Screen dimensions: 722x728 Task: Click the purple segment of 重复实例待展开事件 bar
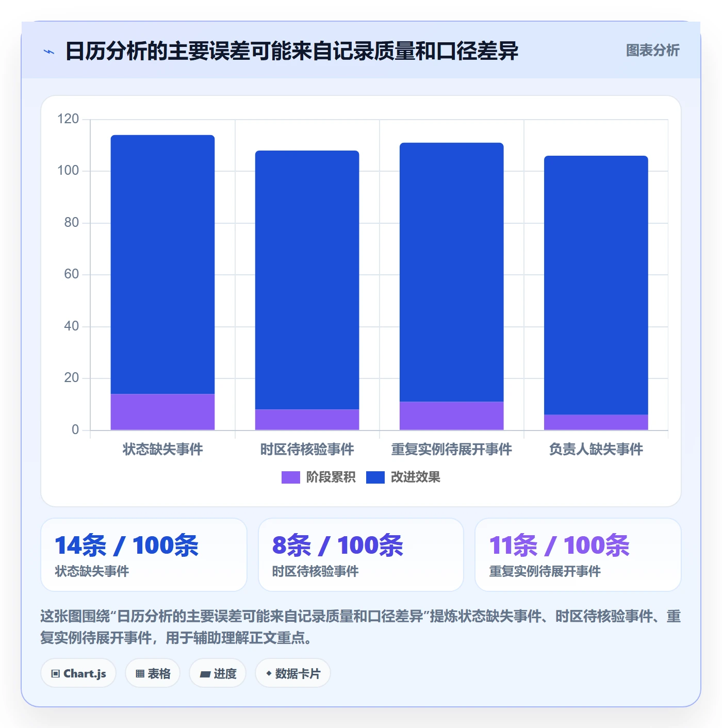[x=451, y=416]
